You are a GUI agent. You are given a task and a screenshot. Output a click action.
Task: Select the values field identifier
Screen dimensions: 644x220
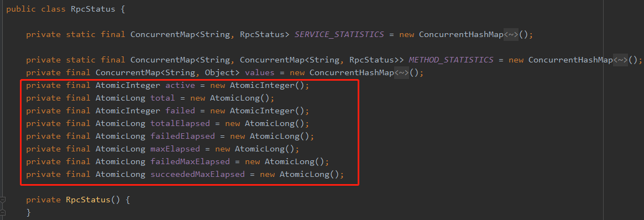pyautogui.click(x=260, y=73)
